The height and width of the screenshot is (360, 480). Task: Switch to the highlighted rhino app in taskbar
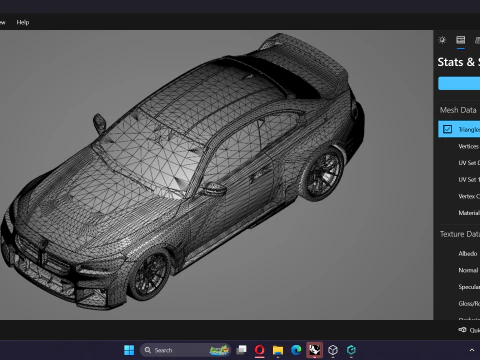[x=314, y=350]
